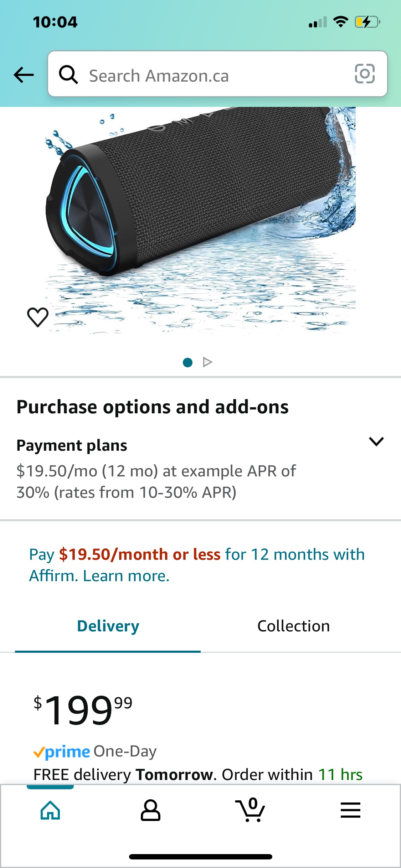The height and width of the screenshot is (868, 401).
Task: Tap the Prime One-Day logo
Action: (x=95, y=751)
